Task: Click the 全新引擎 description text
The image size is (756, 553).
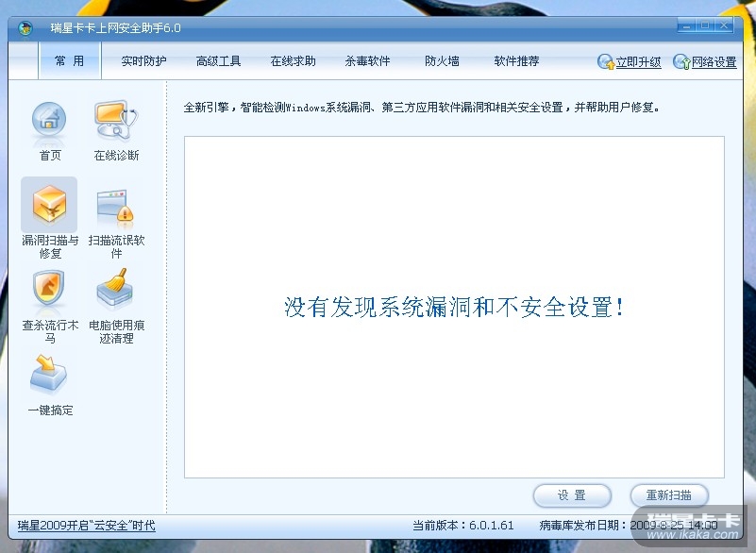Action: [421, 108]
